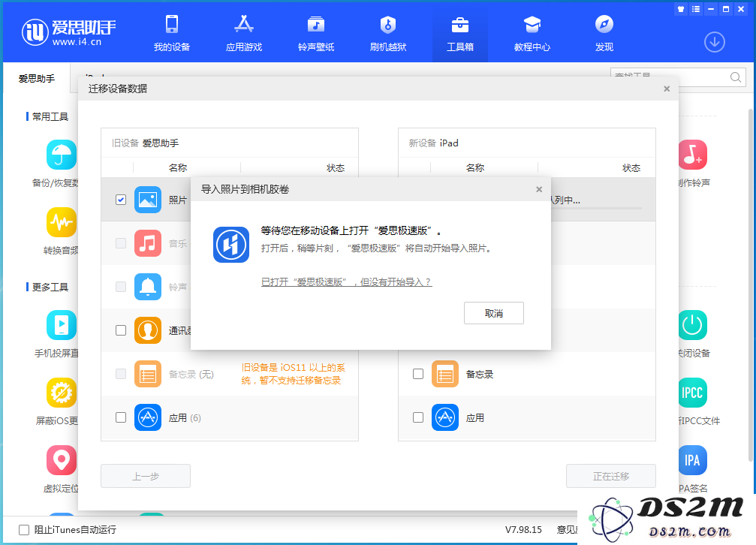Open 教程中心 tutorial center

pyautogui.click(x=532, y=33)
